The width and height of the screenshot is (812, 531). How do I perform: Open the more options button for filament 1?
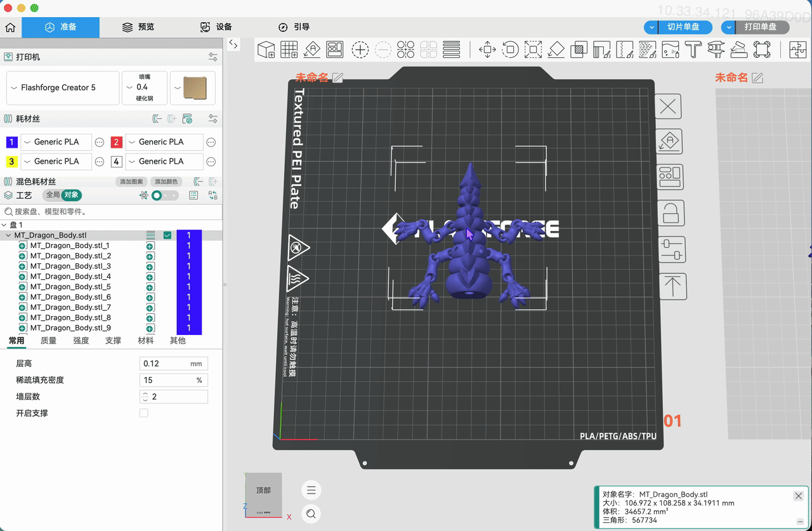tap(100, 142)
